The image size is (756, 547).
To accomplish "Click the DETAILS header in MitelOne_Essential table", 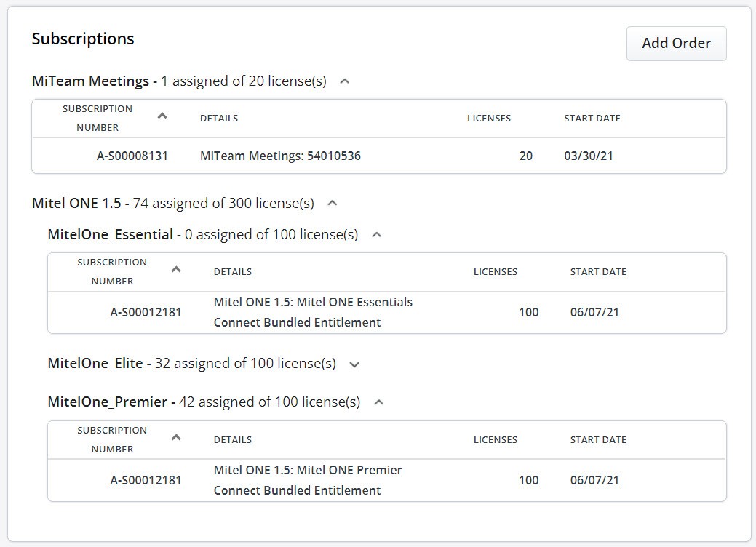I will (232, 272).
